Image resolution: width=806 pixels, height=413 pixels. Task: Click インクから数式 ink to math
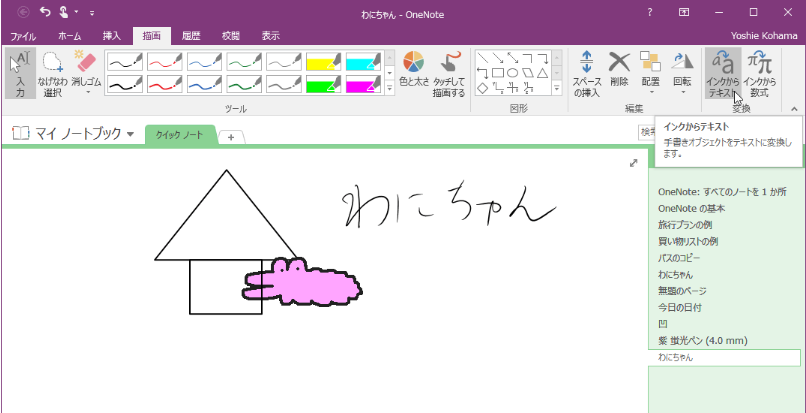pyautogui.click(x=759, y=73)
